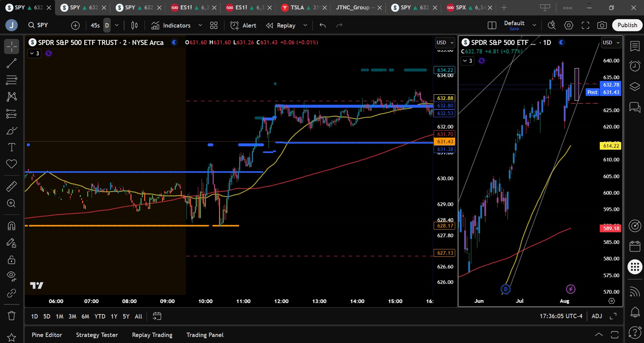Select the crosshair cursor tool

pyautogui.click(x=11, y=47)
